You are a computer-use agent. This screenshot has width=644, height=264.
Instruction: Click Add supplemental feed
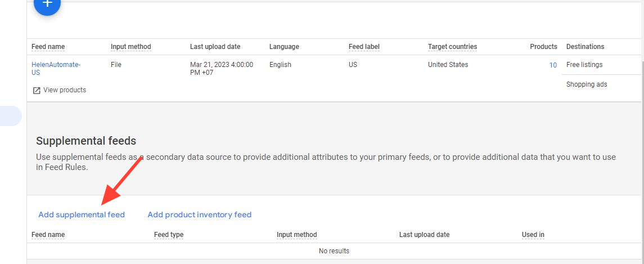[82, 214]
